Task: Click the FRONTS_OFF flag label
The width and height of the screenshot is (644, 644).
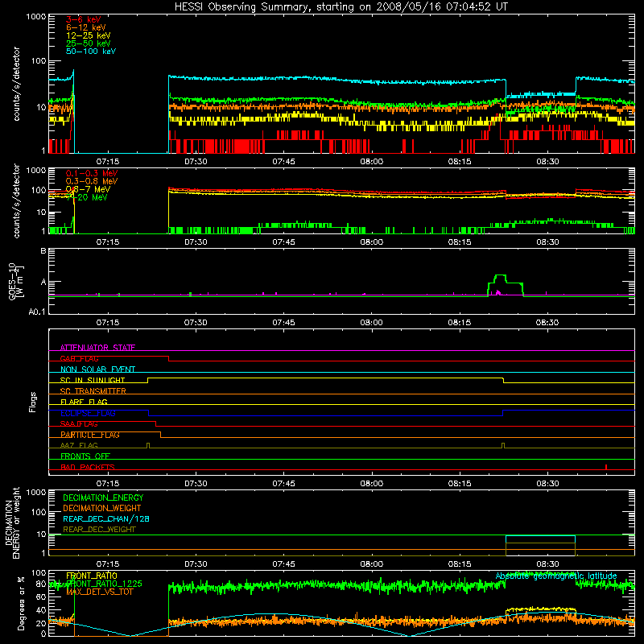Action: [x=85, y=456]
